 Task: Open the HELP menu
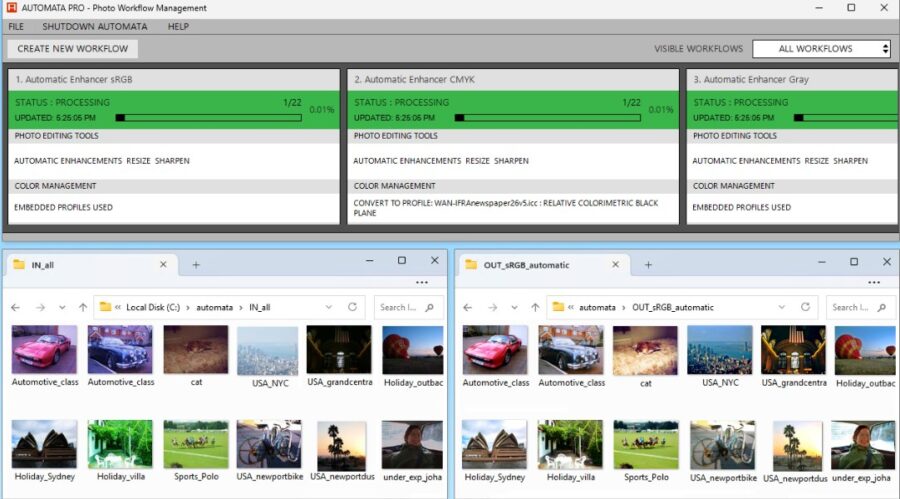(178, 26)
